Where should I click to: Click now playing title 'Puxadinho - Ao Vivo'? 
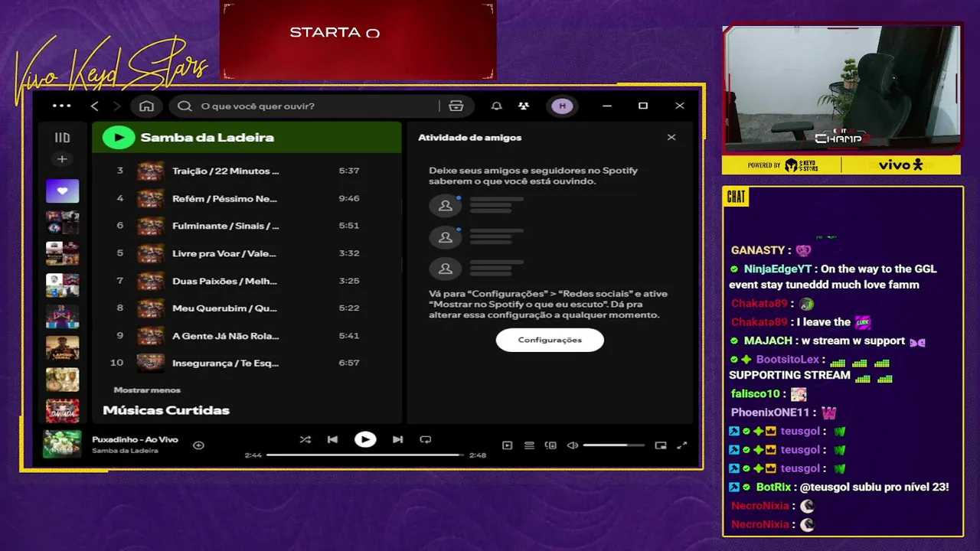click(x=135, y=439)
